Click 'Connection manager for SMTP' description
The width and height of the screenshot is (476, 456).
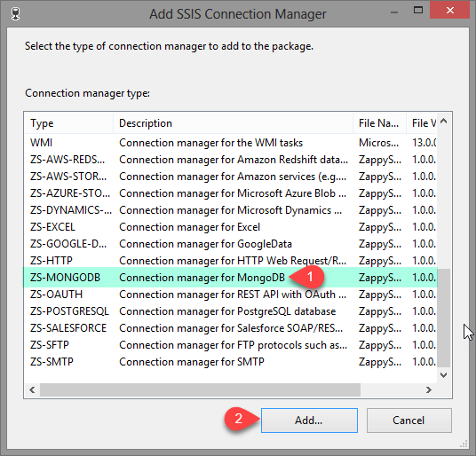tap(192, 362)
